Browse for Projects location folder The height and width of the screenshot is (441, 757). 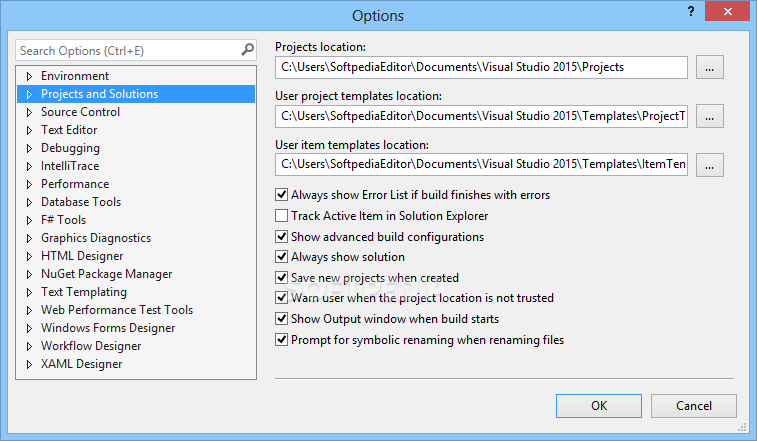tap(709, 67)
